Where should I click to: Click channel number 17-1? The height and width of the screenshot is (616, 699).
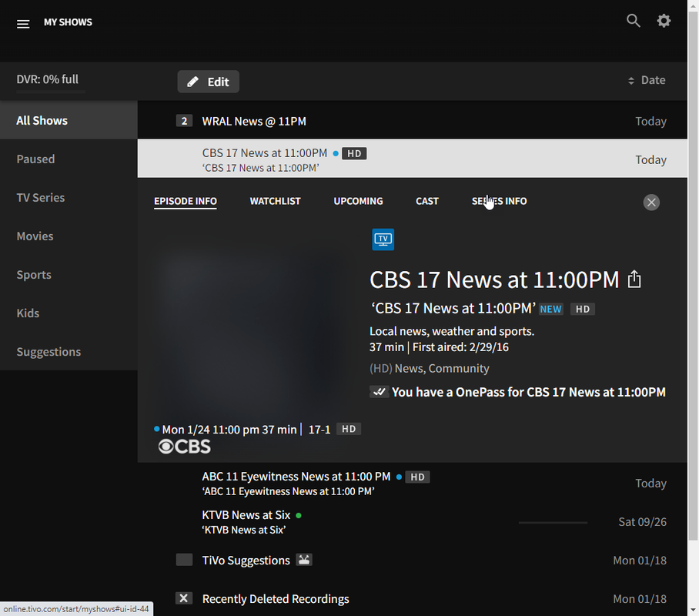coord(319,430)
